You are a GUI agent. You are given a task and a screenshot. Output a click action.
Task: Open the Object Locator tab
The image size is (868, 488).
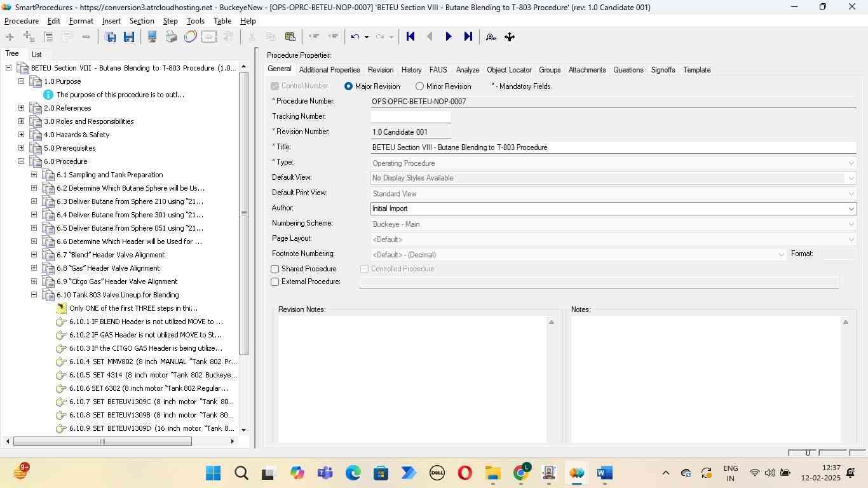[509, 70]
